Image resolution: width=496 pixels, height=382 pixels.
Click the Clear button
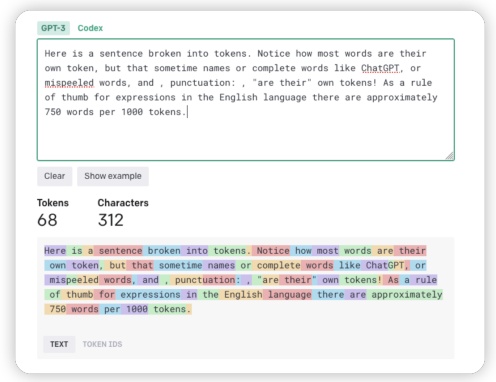click(55, 176)
